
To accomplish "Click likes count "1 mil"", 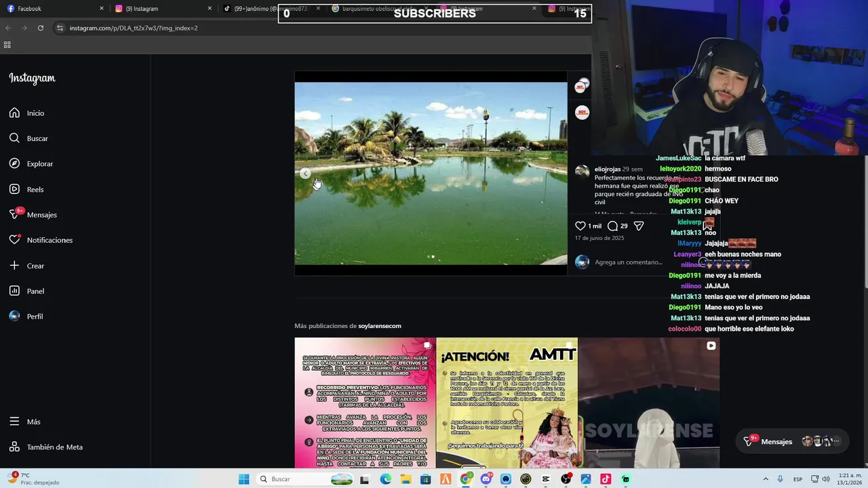I will coord(595,226).
